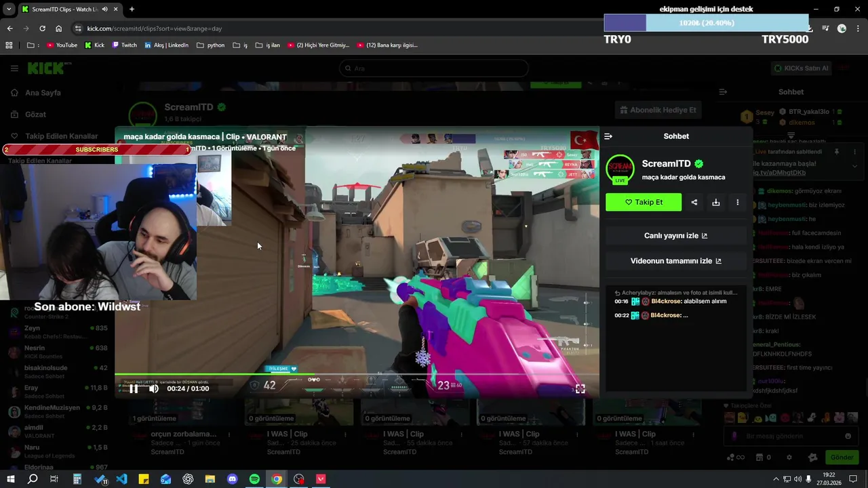This screenshot has width=868, height=488.
Task: Open Discord from the taskbar
Action: click(x=233, y=479)
